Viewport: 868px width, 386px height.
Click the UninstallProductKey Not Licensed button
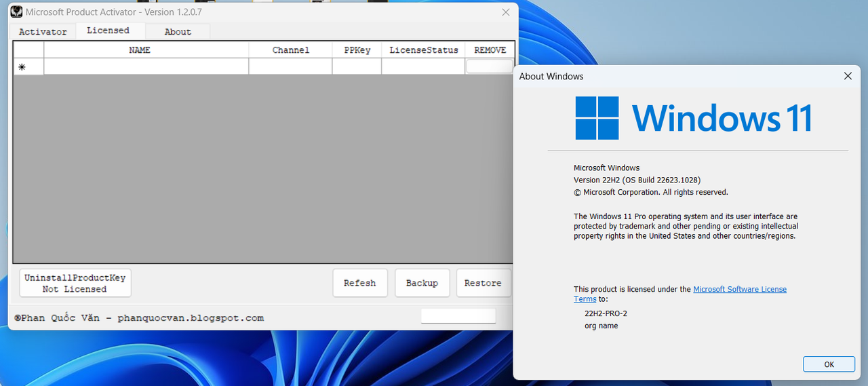[75, 283]
